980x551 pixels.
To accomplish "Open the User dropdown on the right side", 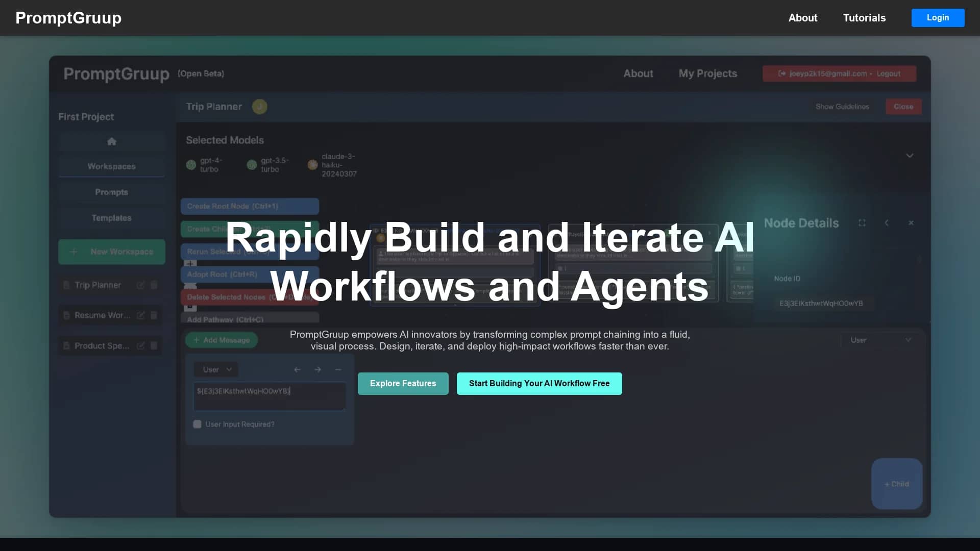I will [x=880, y=340].
